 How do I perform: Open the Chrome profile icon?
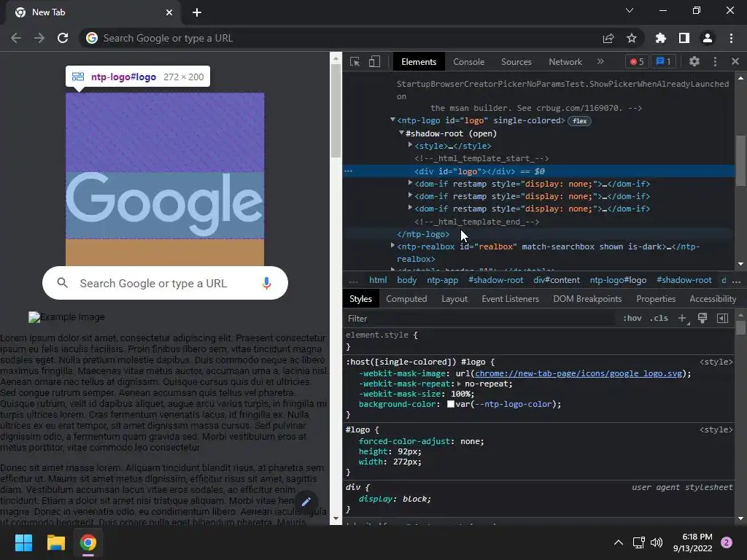pyautogui.click(x=708, y=38)
